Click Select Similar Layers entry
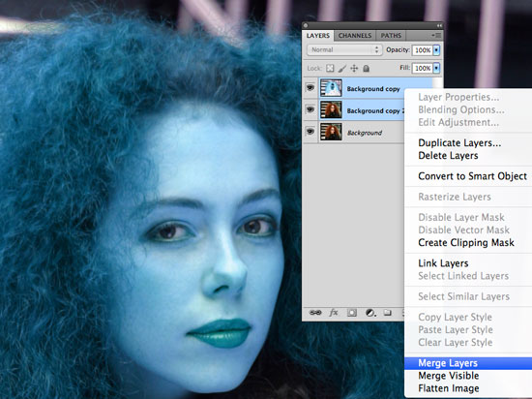This screenshot has height=399, width=532. 468,296
